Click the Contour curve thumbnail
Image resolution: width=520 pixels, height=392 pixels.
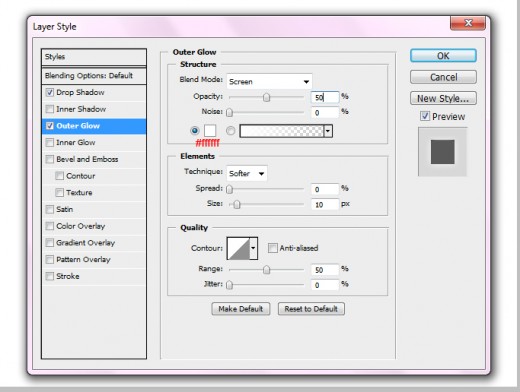pos(238,248)
